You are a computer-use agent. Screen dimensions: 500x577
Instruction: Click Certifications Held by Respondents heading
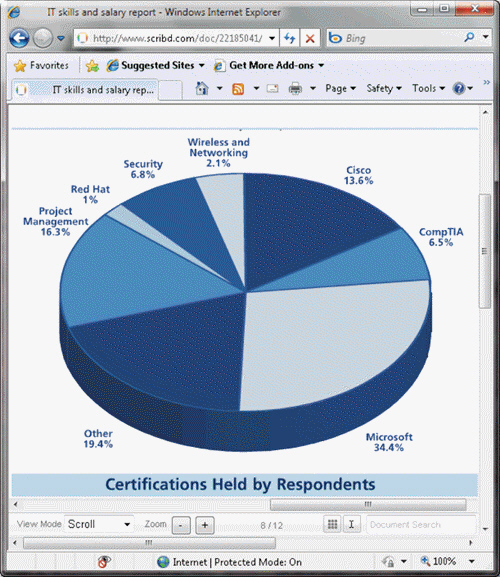coord(240,484)
